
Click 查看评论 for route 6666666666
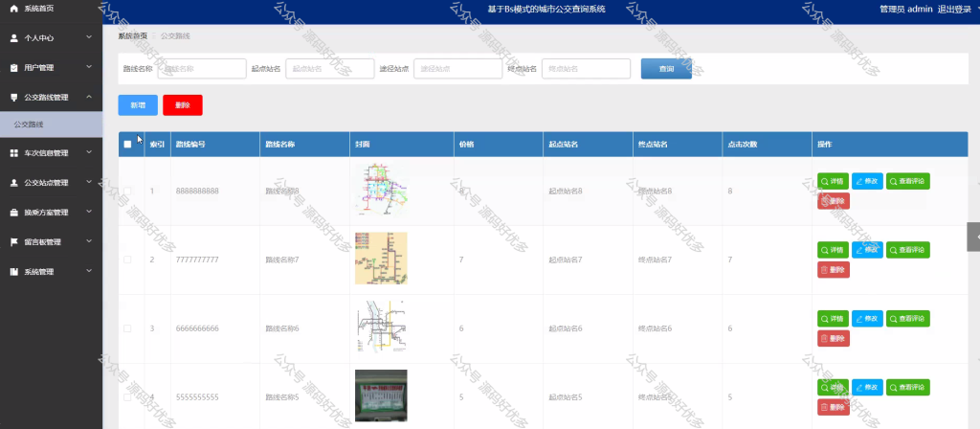point(908,319)
